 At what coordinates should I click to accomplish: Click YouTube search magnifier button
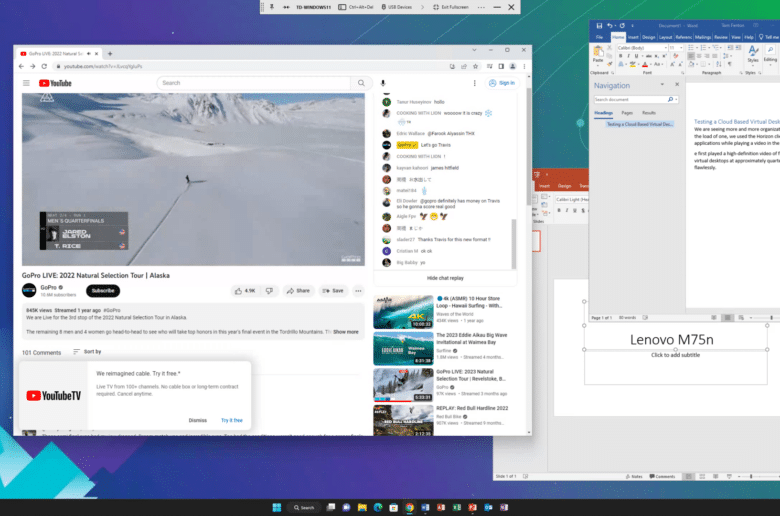[361, 83]
